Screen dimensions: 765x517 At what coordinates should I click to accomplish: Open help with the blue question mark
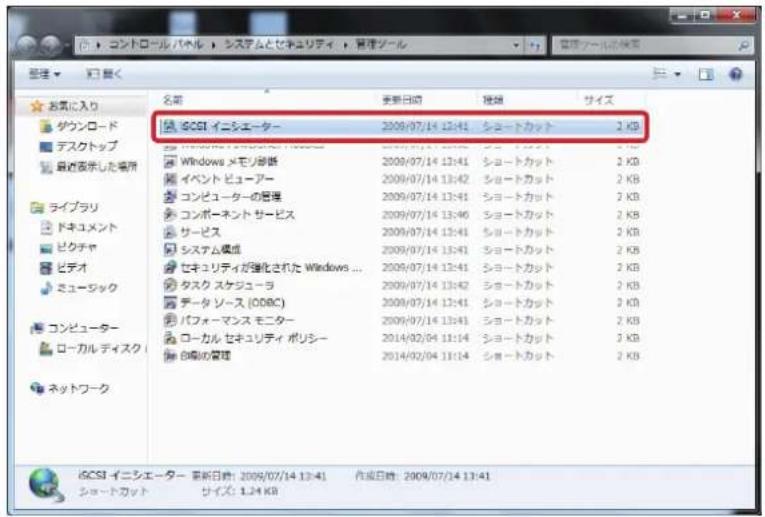pyautogui.click(x=736, y=74)
